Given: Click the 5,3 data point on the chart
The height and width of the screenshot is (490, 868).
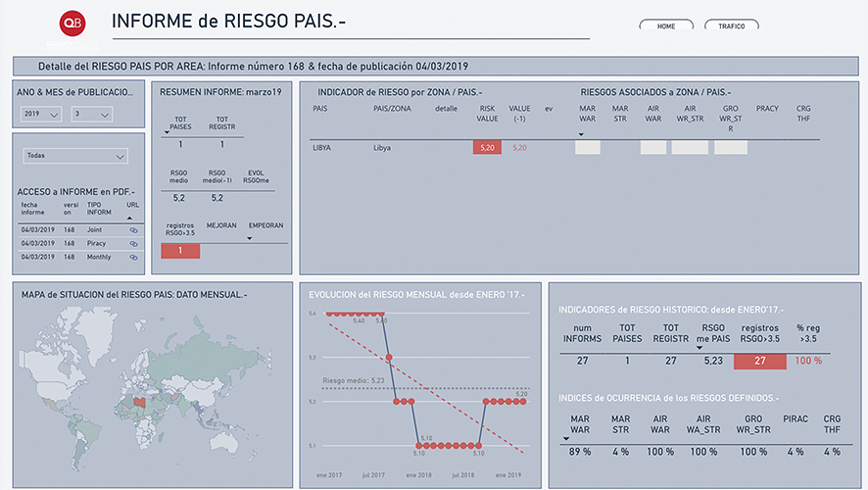Looking at the screenshot, I should click(389, 358).
